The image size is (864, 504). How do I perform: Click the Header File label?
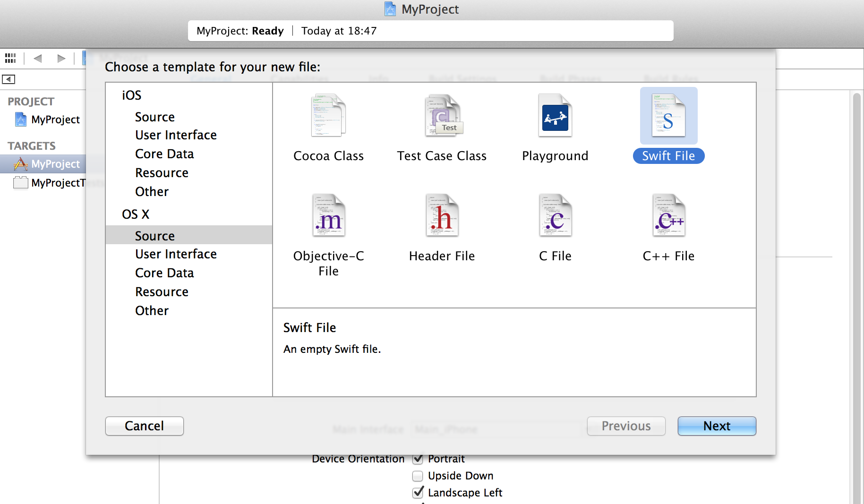point(442,256)
